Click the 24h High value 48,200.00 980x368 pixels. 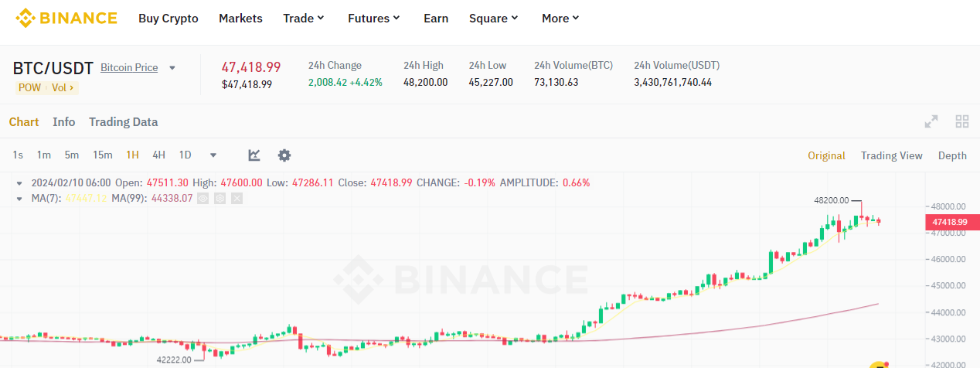point(425,82)
